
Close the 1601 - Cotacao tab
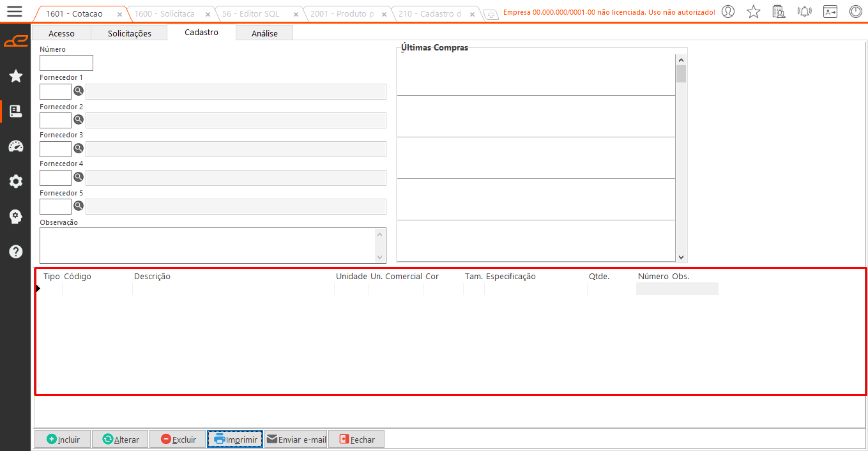(x=119, y=14)
